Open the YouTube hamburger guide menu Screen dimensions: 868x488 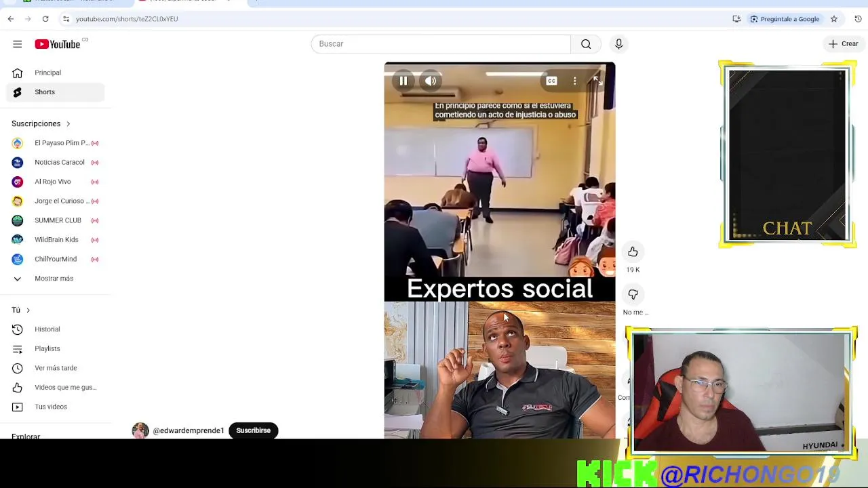pyautogui.click(x=17, y=44)
